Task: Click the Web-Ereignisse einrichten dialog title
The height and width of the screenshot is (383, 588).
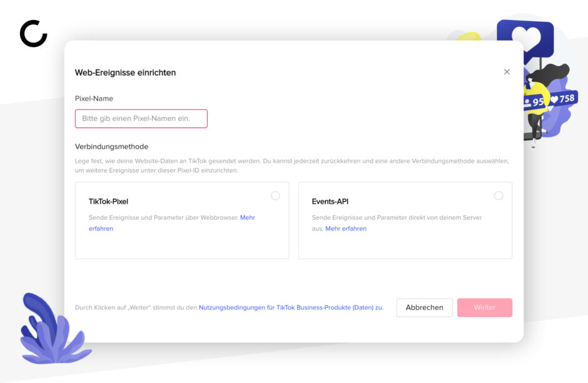Action: (125, 73)
